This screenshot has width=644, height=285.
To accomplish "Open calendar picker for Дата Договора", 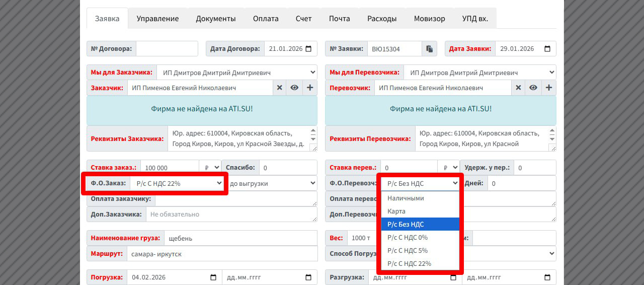I will pyautogui.click(x=308, y=49).
